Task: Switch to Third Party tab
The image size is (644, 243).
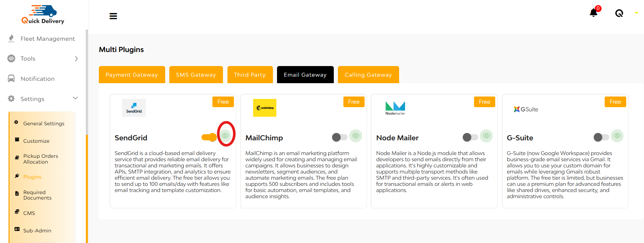Action: click(x=250, y=75)
